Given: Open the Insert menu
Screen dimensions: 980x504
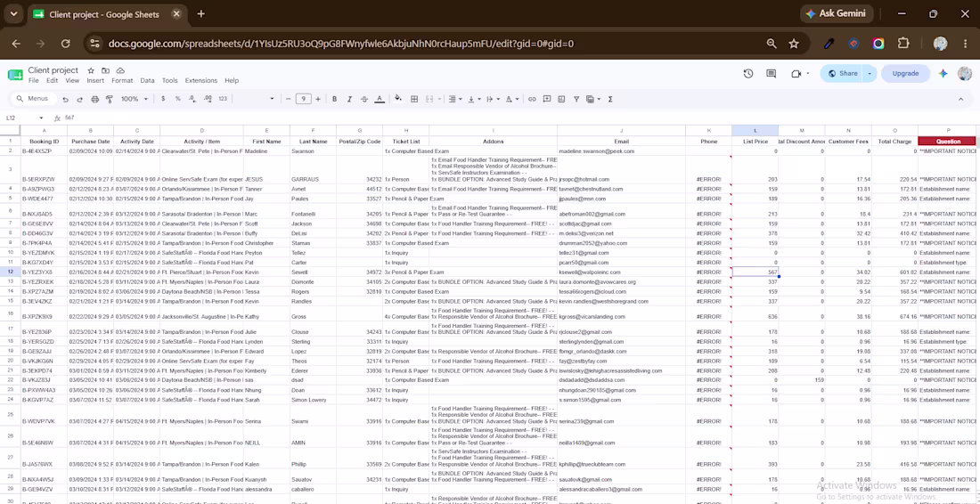Looking at the screenshot, I should (95, 80).
